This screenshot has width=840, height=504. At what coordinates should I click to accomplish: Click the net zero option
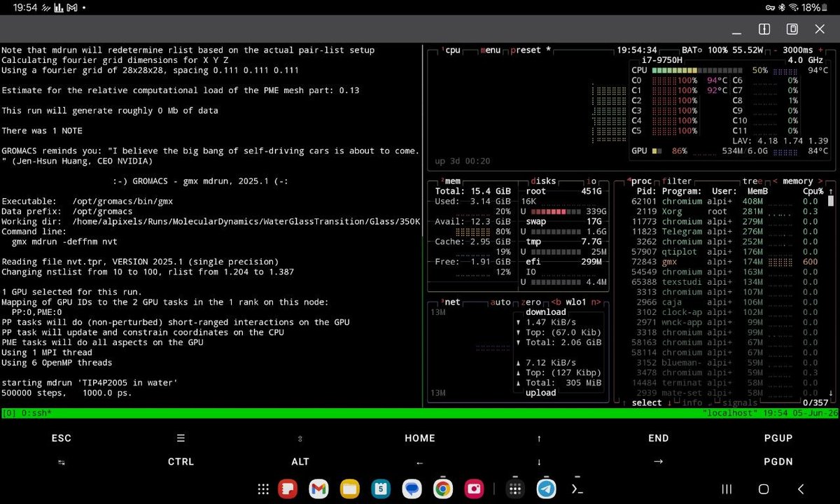point(531,302)
